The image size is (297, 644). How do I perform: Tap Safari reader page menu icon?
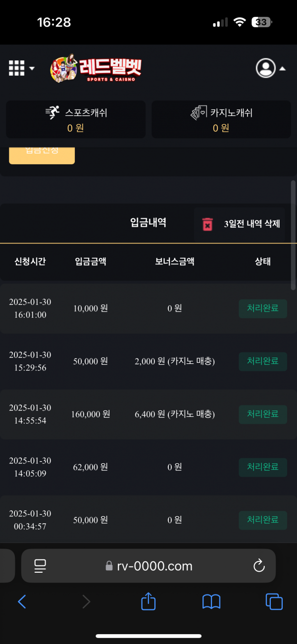click(x=40, y=566)
